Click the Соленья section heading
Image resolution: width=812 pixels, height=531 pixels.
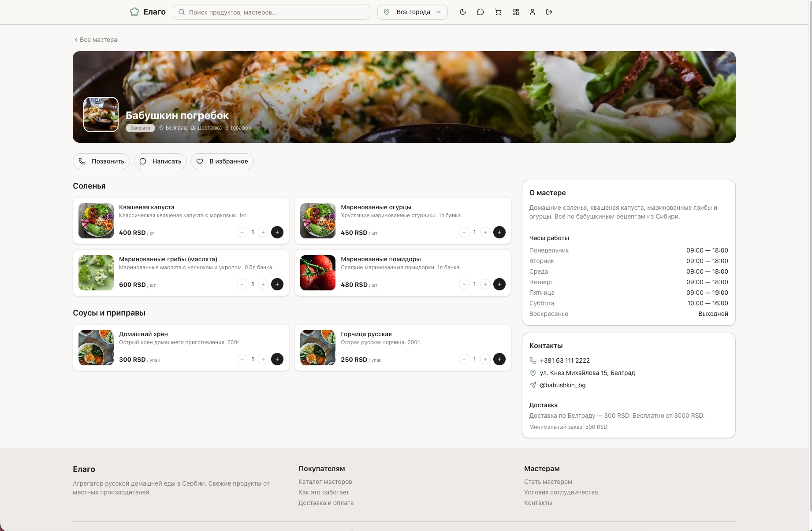point(89,186)
